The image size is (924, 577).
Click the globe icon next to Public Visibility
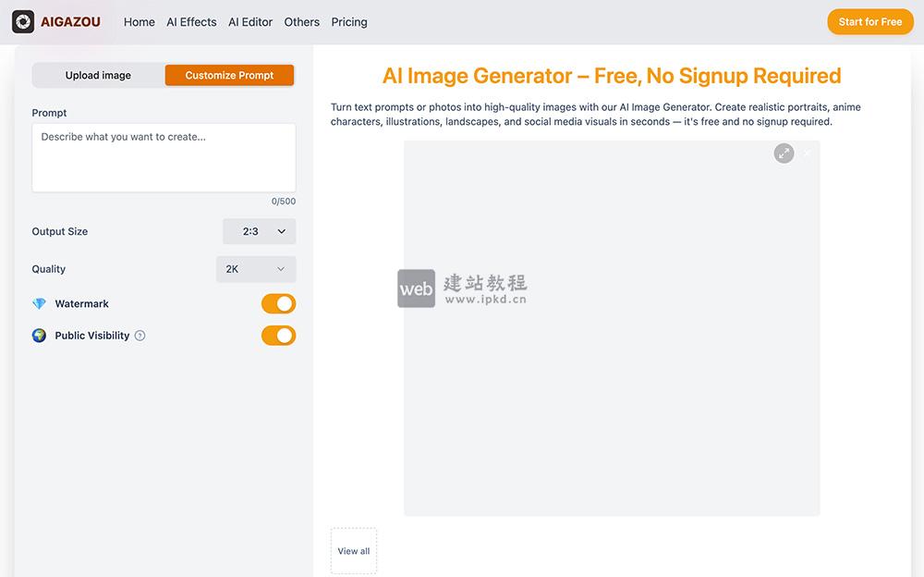point(39,336)
